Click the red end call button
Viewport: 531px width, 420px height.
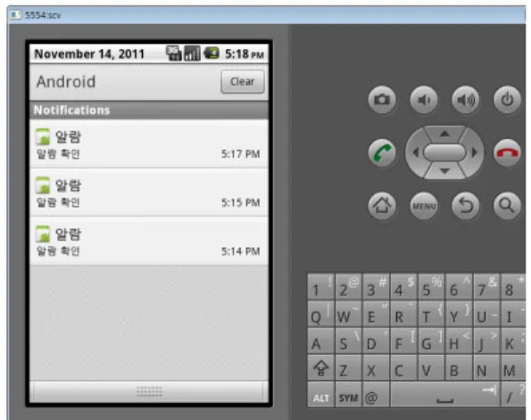point(507,152)
